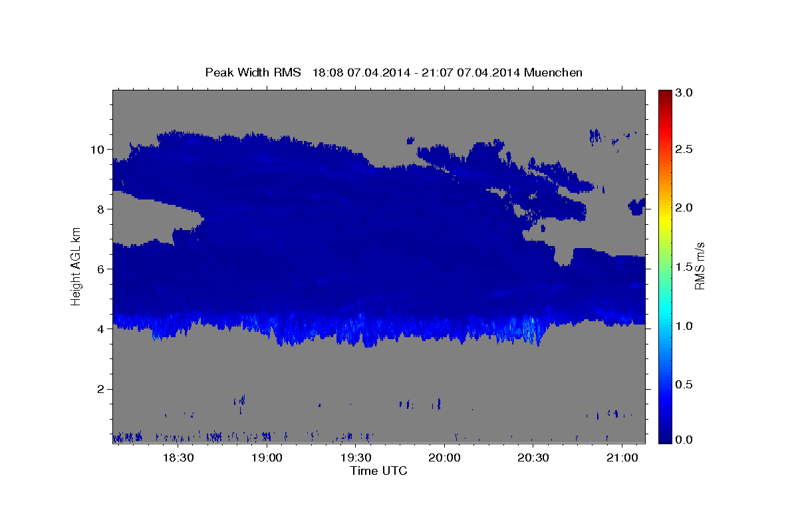This screenshot has width=798, height=532.
Task: Click the colorbar value '2.0'
Action: point(684,207)
